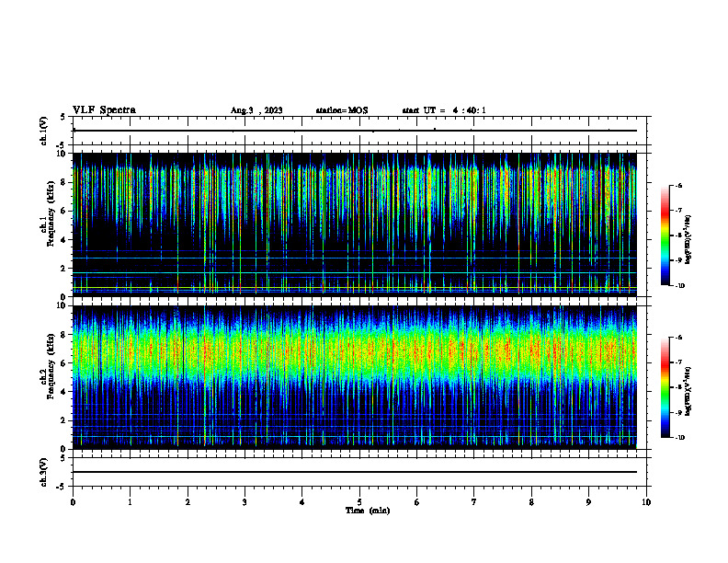Click the "VLF Spectra" title text
The height and width of the screenshot is (563, 728).
pyautogui.click(x=104, y=110)
